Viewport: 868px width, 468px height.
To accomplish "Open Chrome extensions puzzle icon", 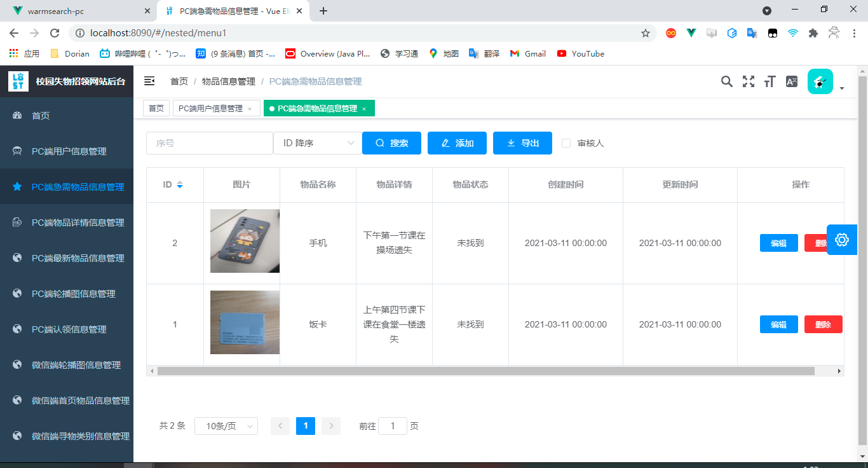I will [813, 33].
